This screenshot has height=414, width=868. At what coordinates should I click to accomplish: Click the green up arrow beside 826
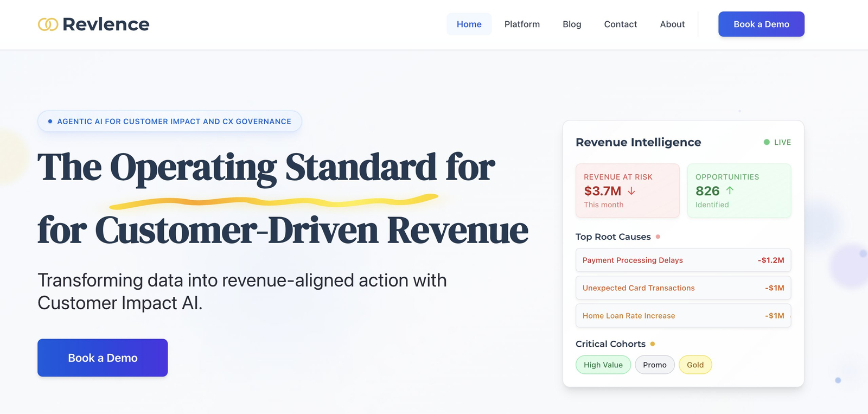730,190
